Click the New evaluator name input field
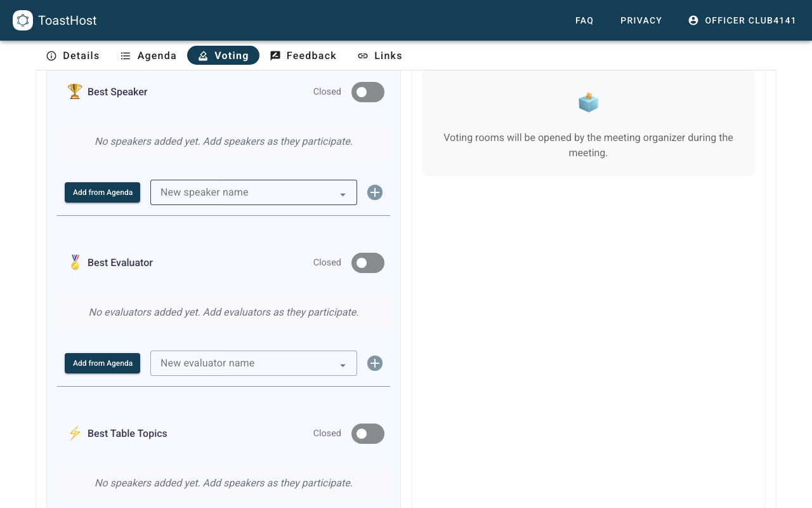Viewport: 812px width, 508px height. point(241,363)
